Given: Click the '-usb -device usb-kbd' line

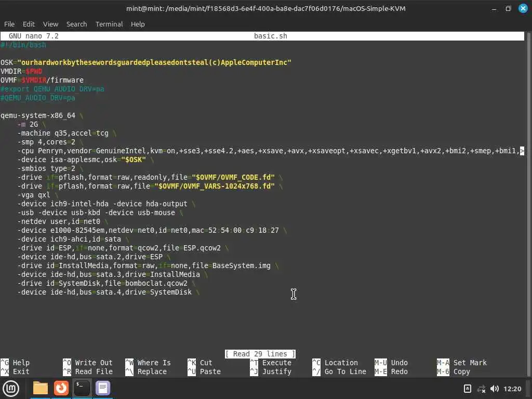Looking at the screenshot, I should point(100,212).
